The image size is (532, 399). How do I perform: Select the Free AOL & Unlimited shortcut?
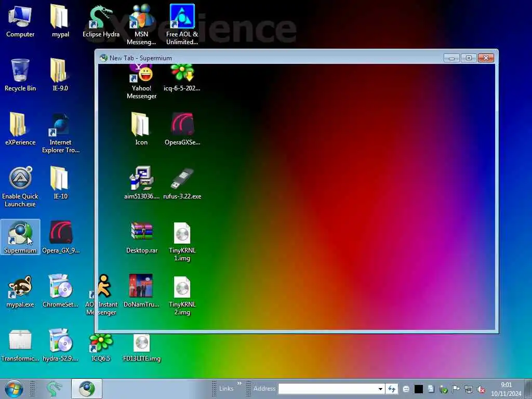click(182, 24)
